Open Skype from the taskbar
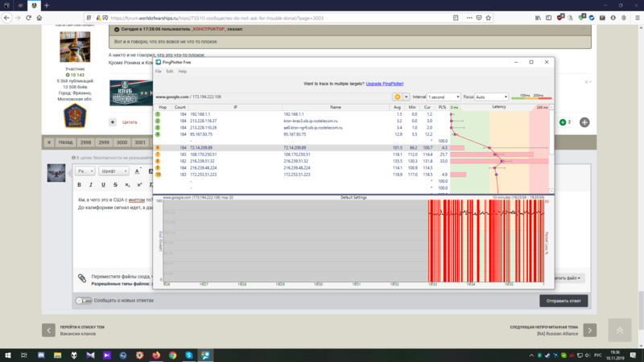644x362 pixels. point(189,355)
